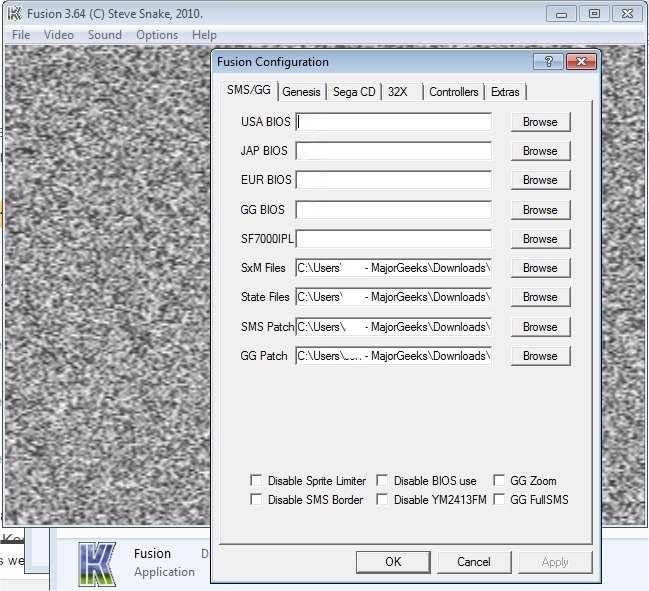This screenshot has height=591, width=649.
Task: Close the Fusion Configuration dialog
Action: tap(581, 62)
